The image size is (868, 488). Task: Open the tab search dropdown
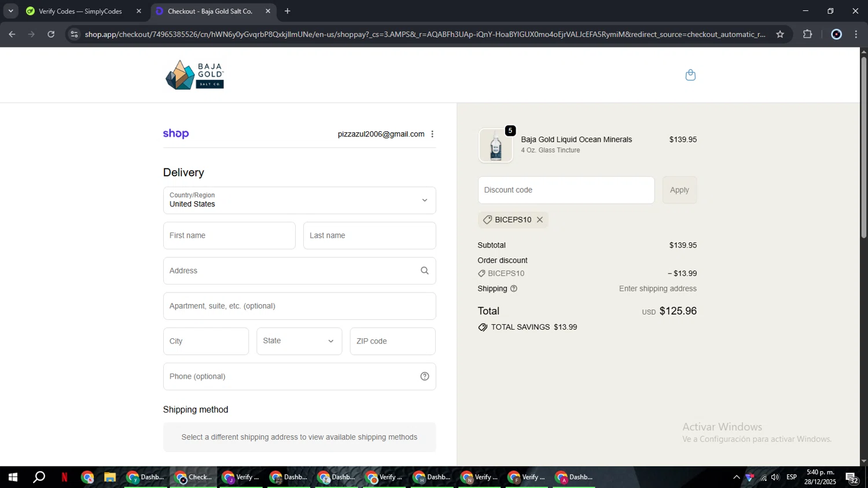point(10,11)
